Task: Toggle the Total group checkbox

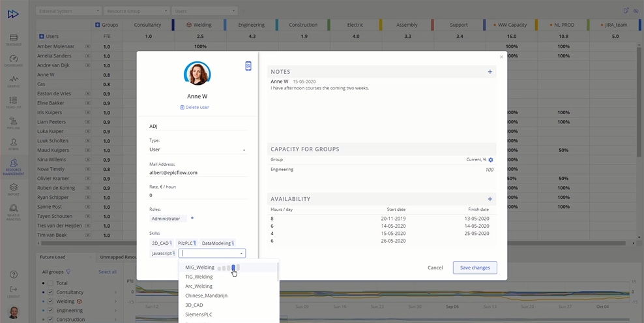Action: coord(51,283)
